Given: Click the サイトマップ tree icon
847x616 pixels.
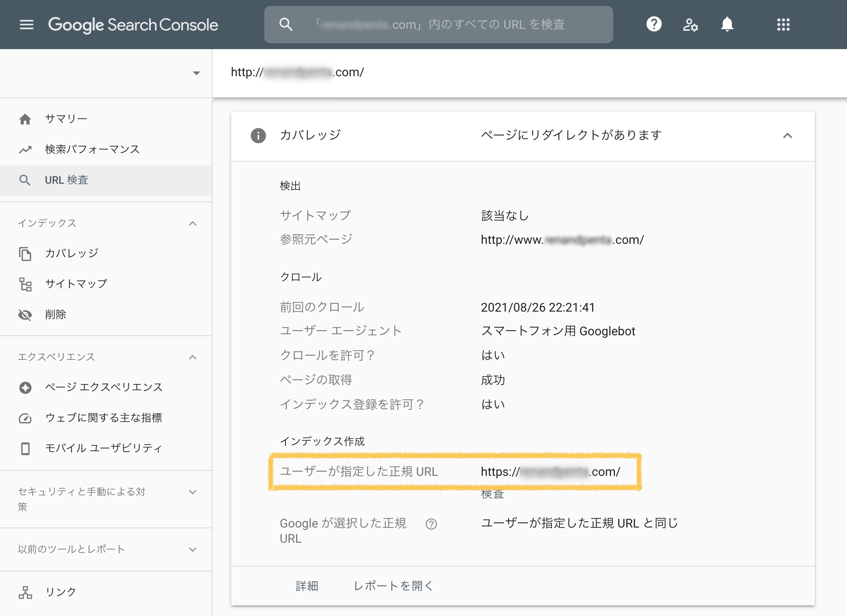Looking at the screenshot, I should click(x=25, y=284).
